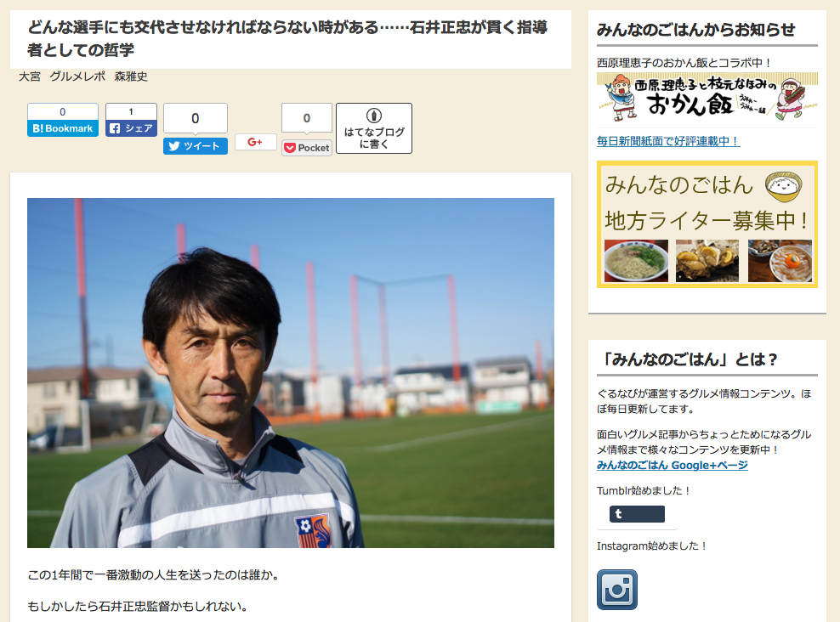The image size is (840, 622).
Task: Save article with the Pocket button
Action: pos(307,148)
